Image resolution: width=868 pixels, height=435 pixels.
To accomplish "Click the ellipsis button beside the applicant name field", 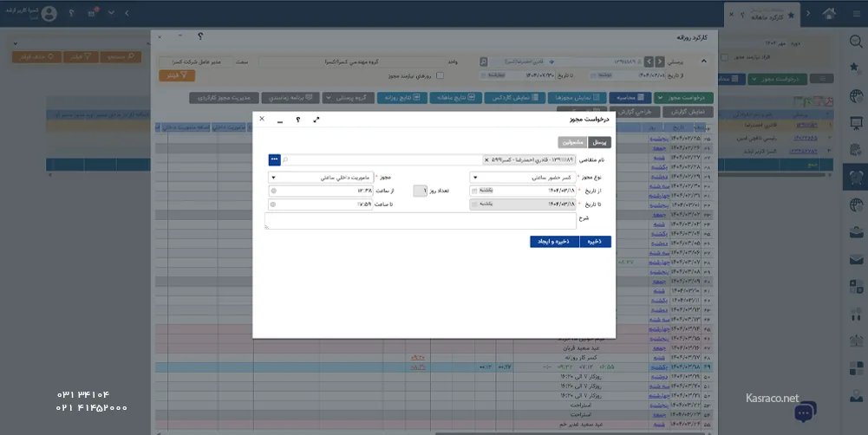I will tap(274, 160).
